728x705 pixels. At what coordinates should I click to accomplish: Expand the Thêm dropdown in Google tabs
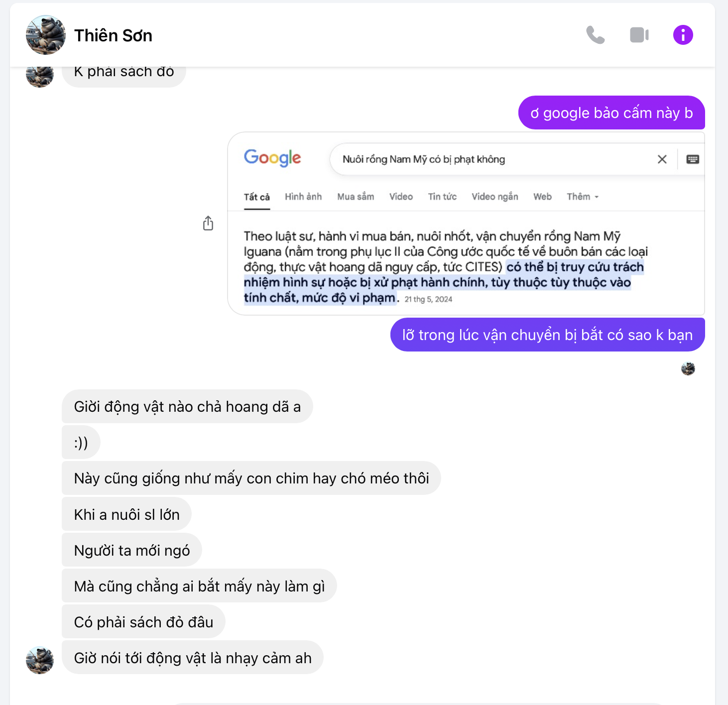click(x=582, y=197)
